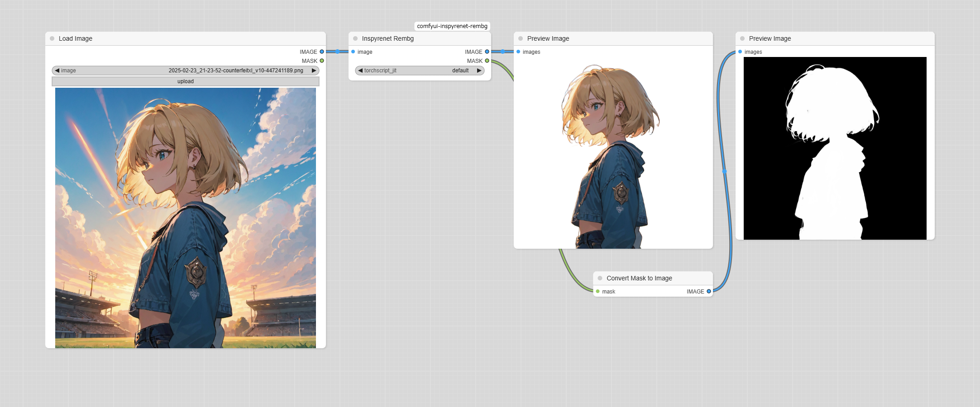This screenshot has width=980, height=407.
Task: Click the right arrow on the image filename widget
Action: tap(314, 71)
